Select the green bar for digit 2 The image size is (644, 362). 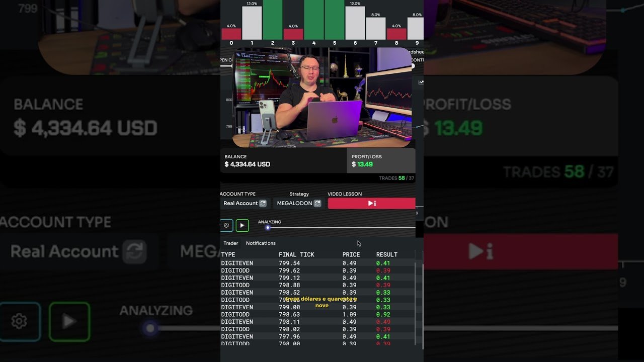point(273,19)
